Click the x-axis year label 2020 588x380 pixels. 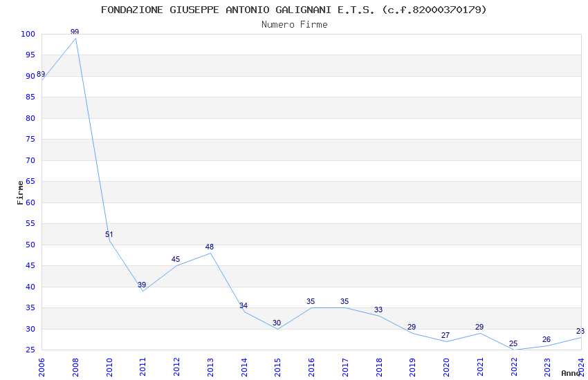point(446,368)
